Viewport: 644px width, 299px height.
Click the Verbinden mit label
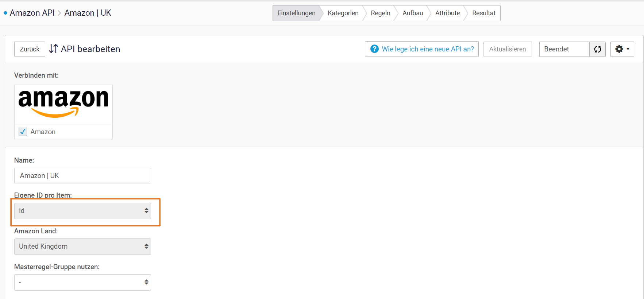coord(36,75)
